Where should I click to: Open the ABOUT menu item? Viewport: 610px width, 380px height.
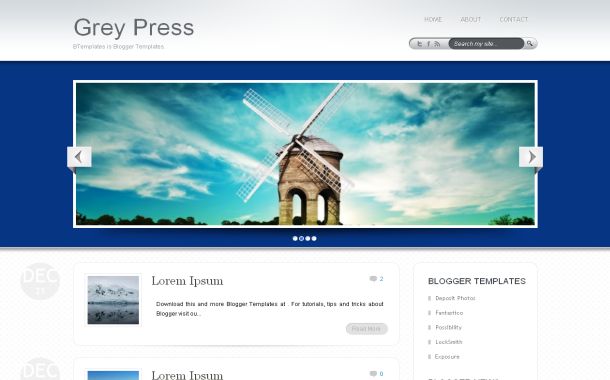(x=471, y=19)
